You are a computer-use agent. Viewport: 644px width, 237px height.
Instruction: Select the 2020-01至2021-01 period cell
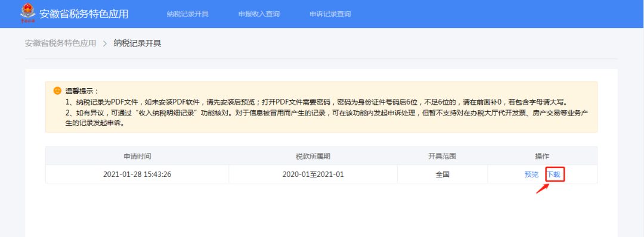pyautogui.click(x=313, y=174)
